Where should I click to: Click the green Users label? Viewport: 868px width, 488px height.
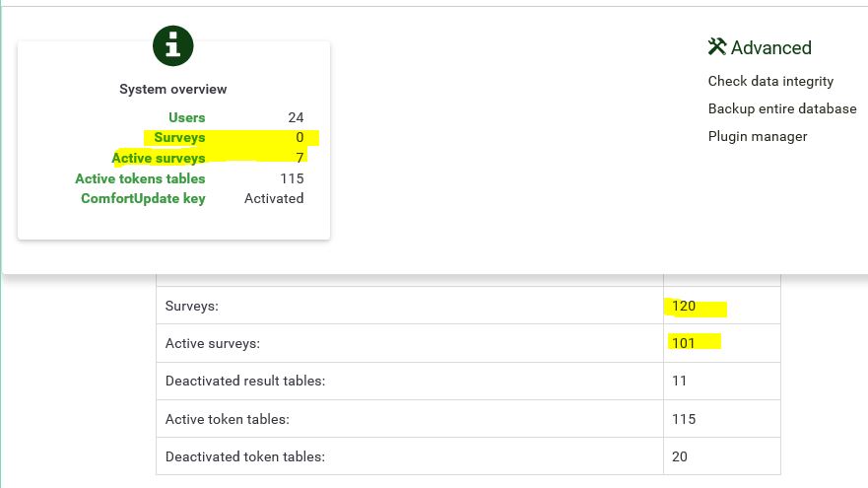(x=186, y=117)
